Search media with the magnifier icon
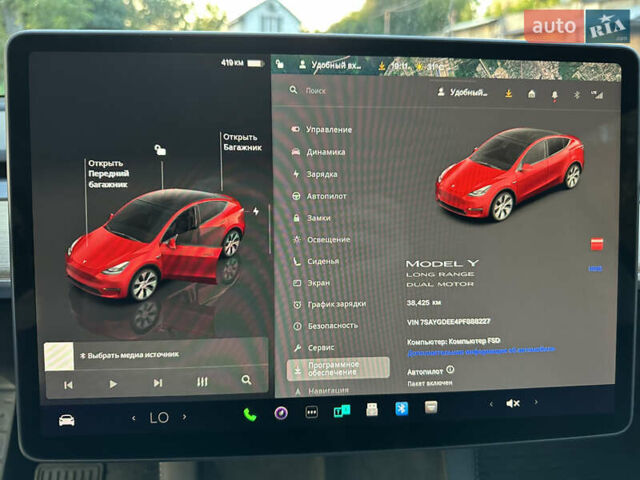This screenshot has width=640, height=480. pyautogui.click(x=246, y=380)
